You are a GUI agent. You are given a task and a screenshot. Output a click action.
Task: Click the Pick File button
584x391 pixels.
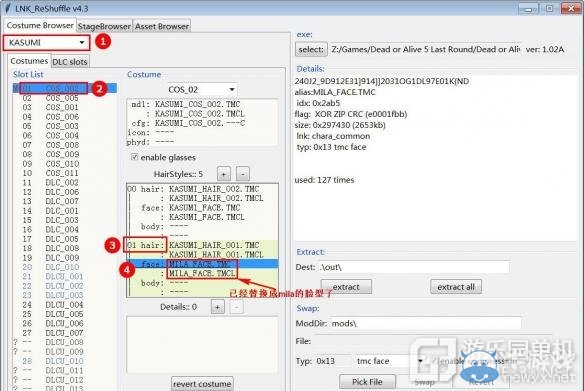[x=367, y=382]
